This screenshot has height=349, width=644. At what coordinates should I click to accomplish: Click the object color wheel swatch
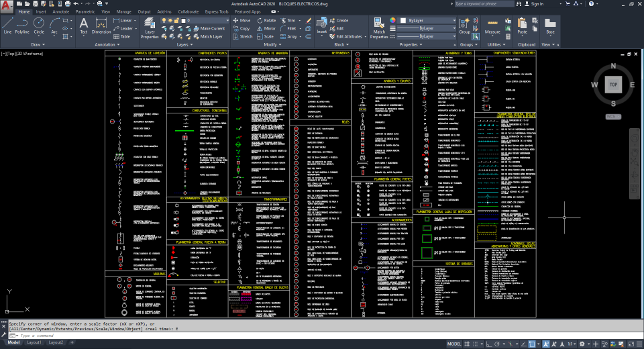point(394,21)
